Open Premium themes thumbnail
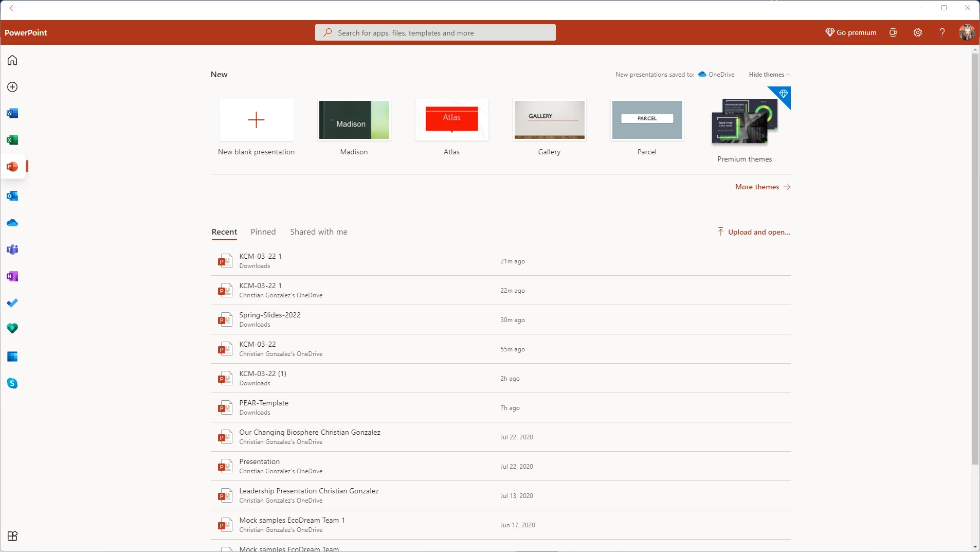The width and height of the screenshot is (980, 552). (745, 121)
